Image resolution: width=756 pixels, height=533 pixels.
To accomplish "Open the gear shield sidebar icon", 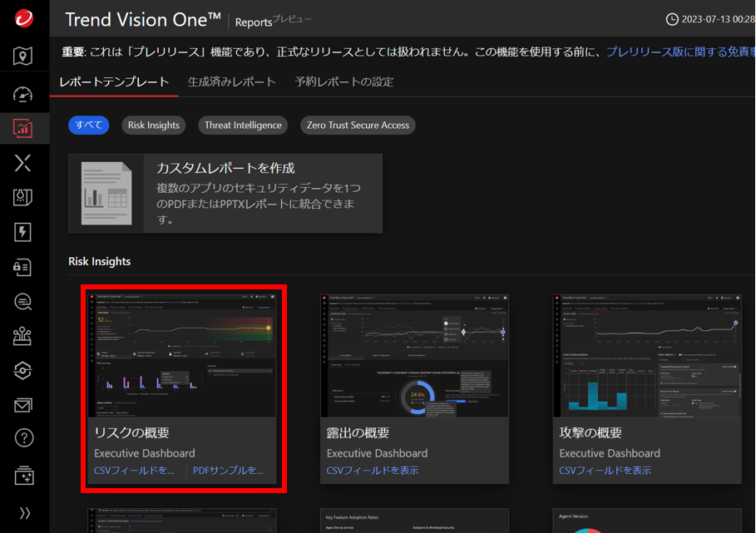I will 22,371.
